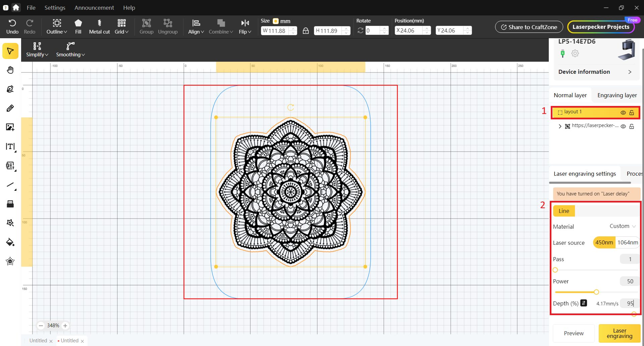Image resolution: width=644 pixels, height=346 pixels.
Task: Open the Grid dropdown
Action: [x=121, y=27]
